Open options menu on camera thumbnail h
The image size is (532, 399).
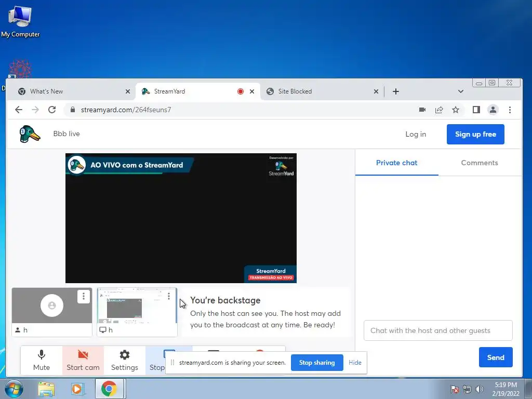coord(84,297)
